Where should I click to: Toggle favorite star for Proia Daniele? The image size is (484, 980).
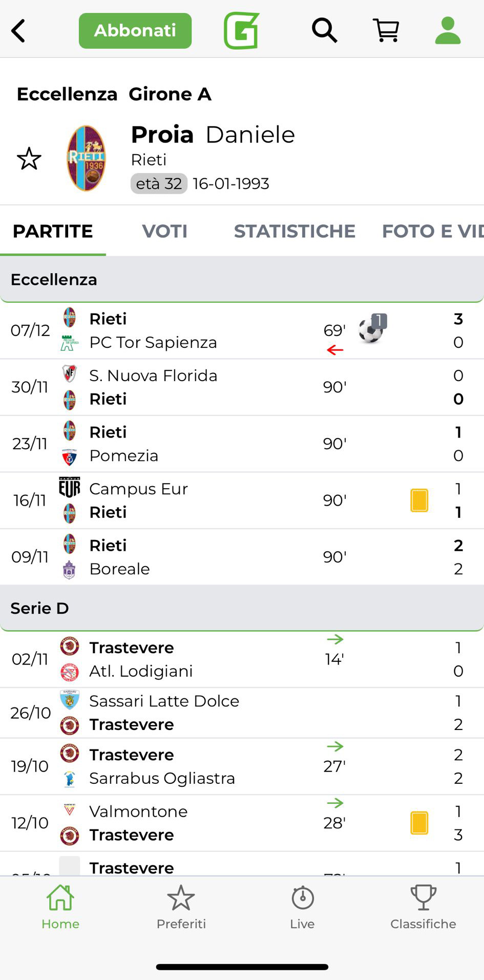[29, 159]
